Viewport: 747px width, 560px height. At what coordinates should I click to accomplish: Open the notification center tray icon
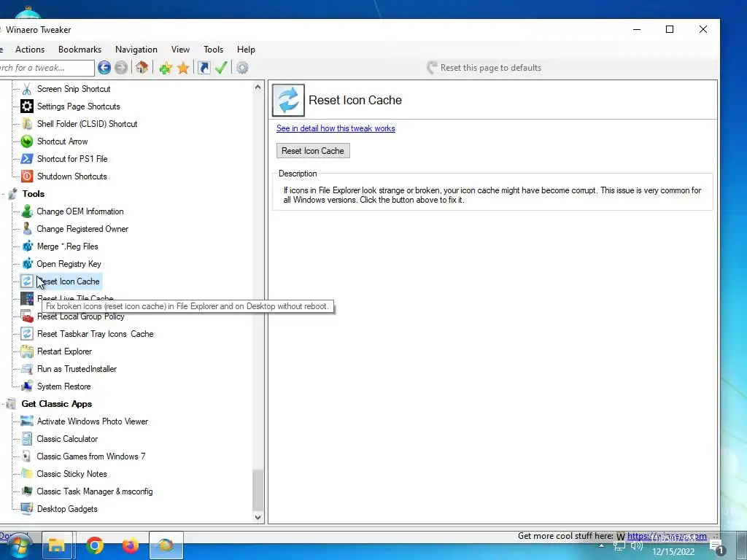pos(716,548)
